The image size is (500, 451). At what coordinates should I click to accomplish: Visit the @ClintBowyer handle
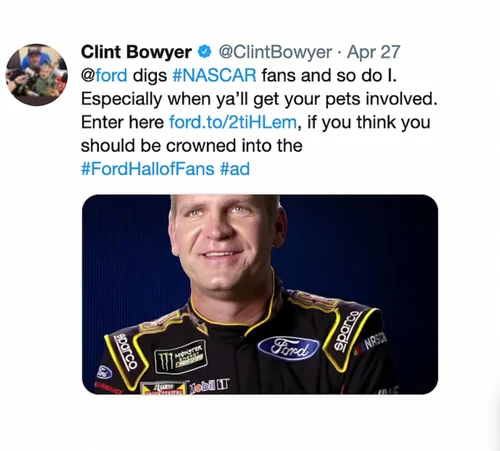[x=275, y=52]
